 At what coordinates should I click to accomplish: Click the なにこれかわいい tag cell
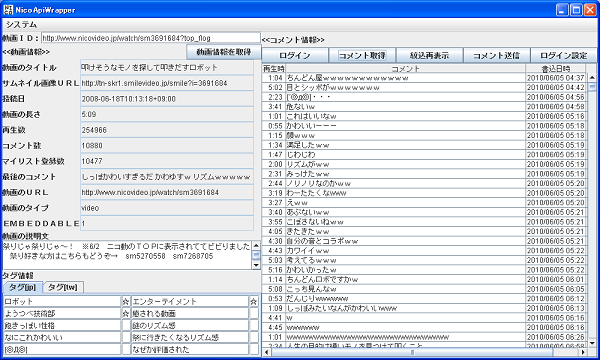(x=62, y=337)
